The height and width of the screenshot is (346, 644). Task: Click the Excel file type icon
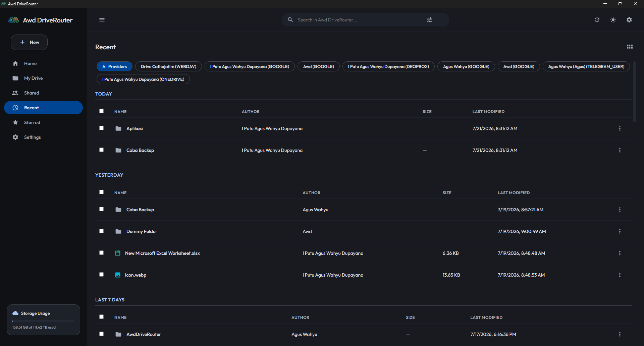118,253
